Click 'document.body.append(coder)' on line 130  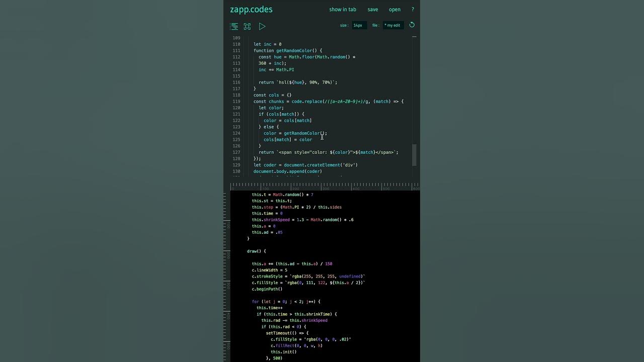[x=288, y=171]
